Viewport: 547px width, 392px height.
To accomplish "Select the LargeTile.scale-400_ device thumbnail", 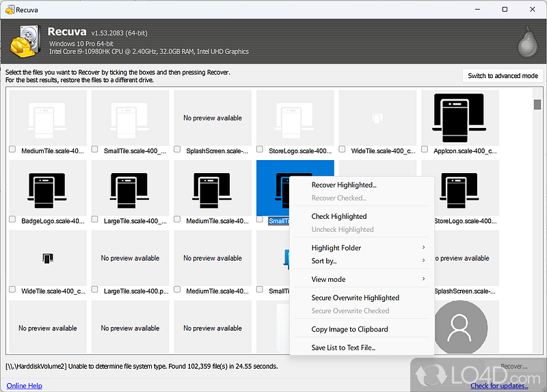I will (130, 188).
